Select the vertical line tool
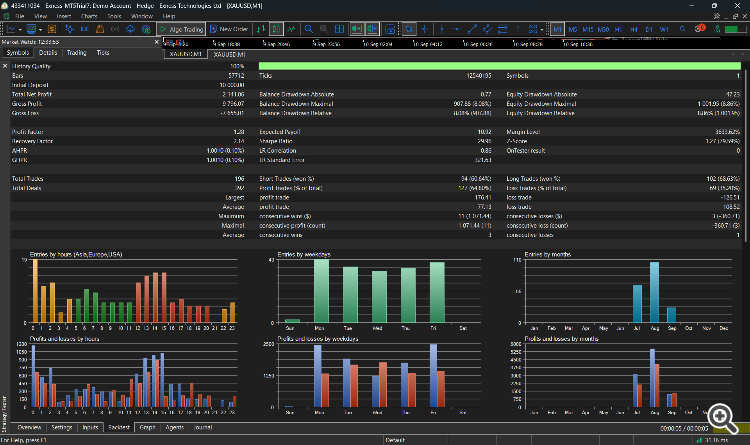Viewport: 750px width, 445px height. (441, 29)
